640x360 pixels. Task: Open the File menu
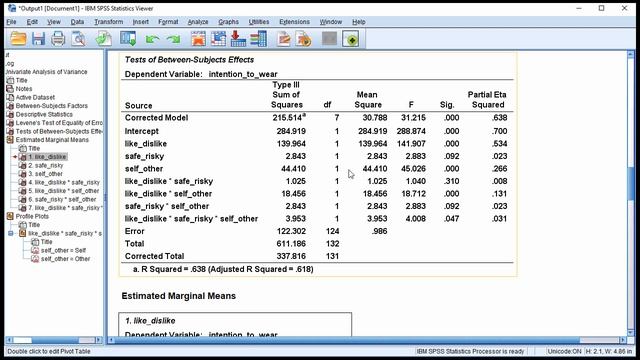point(11,22)
